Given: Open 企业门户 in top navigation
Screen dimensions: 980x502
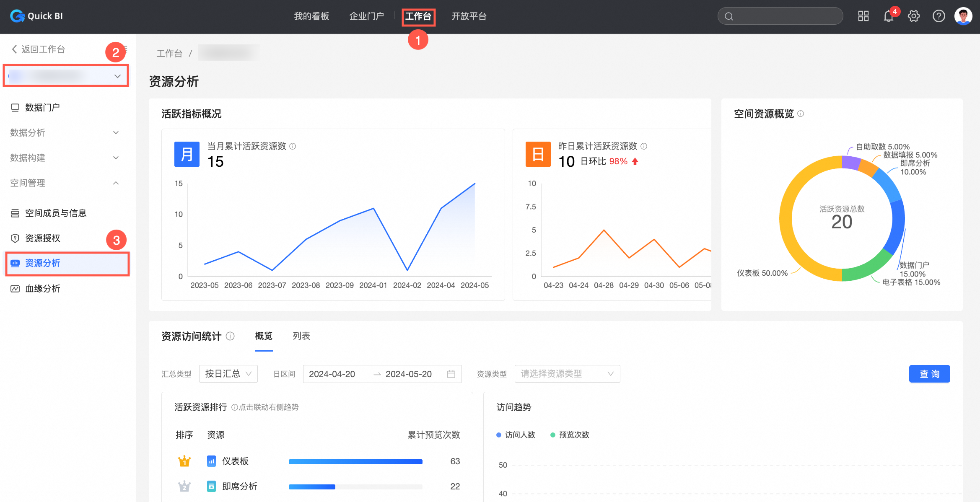Looking at the screenshot, I should (x=367, y=16).
